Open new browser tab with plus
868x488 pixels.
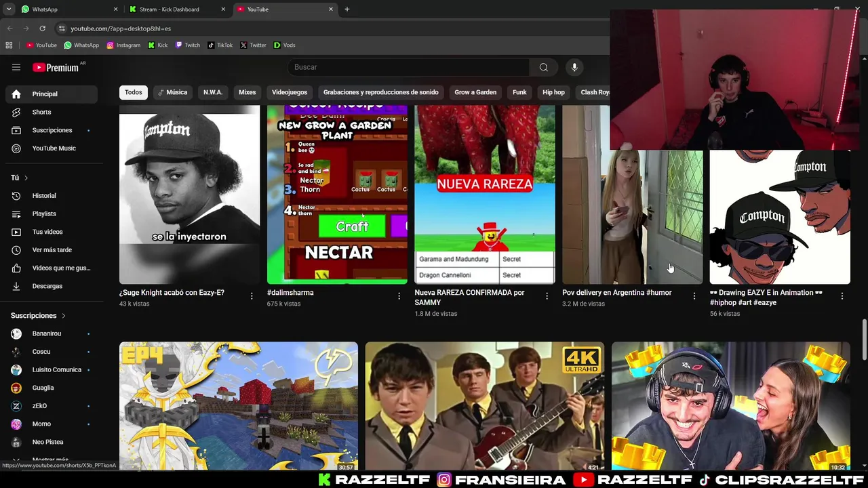pos(347,9)
